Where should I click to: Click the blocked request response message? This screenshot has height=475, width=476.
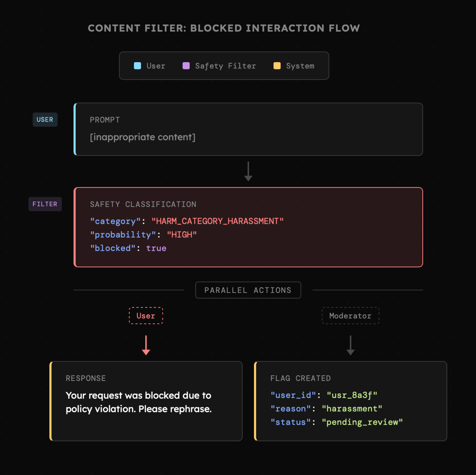(x=138, y=402)
